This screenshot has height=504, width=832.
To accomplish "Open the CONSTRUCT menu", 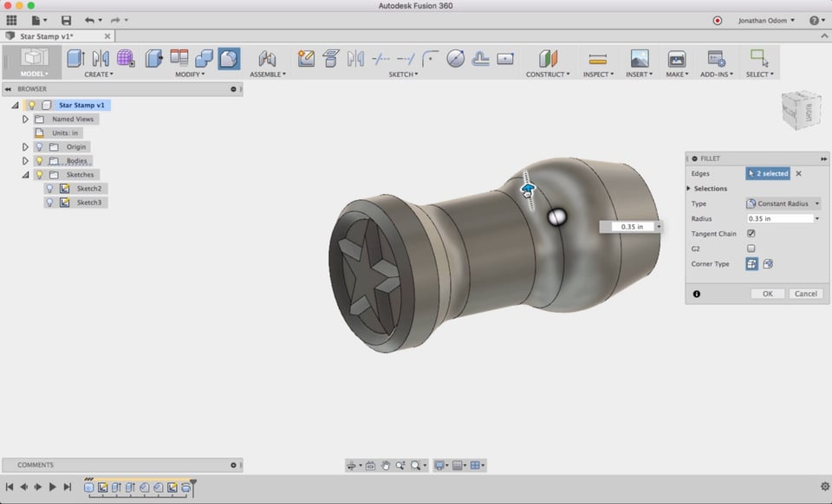I will [548, 74].
